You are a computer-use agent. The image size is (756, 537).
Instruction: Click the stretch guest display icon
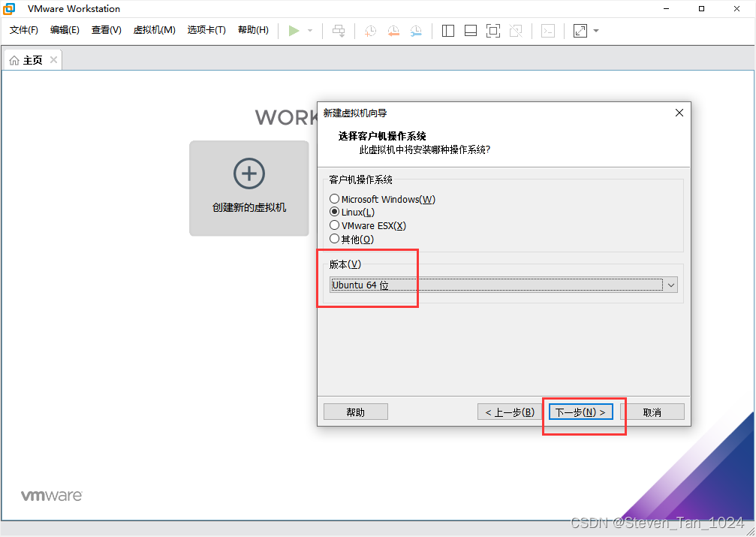click(580, 31)
